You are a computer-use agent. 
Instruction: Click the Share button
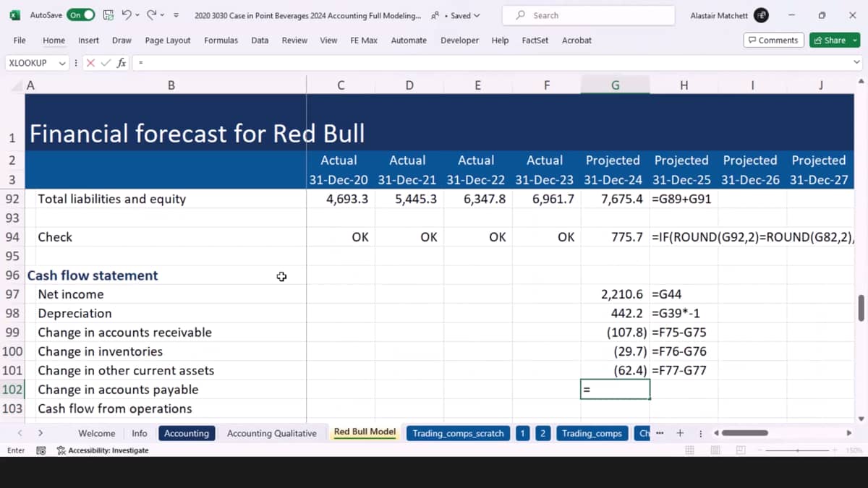click(835, 40)
